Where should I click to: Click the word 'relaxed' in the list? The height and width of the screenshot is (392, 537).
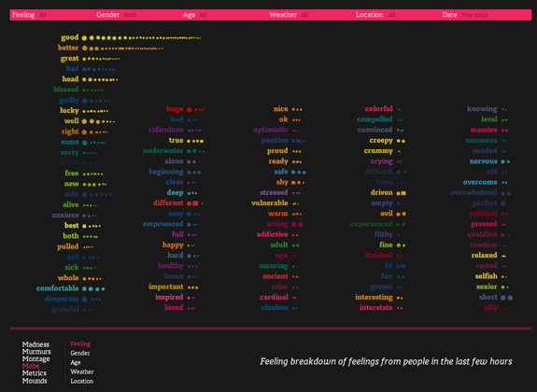(x=485, y=256)
